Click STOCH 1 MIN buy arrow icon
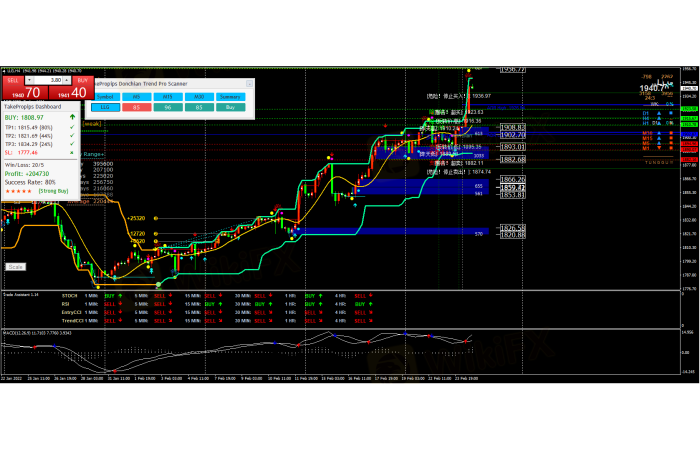Viewport: 700px width, 450px height. pos(120,297)
